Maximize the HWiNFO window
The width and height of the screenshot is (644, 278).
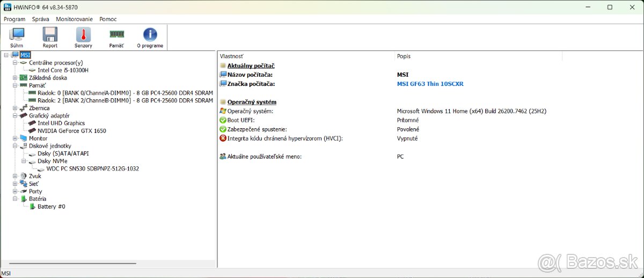(x=610, y=7)
